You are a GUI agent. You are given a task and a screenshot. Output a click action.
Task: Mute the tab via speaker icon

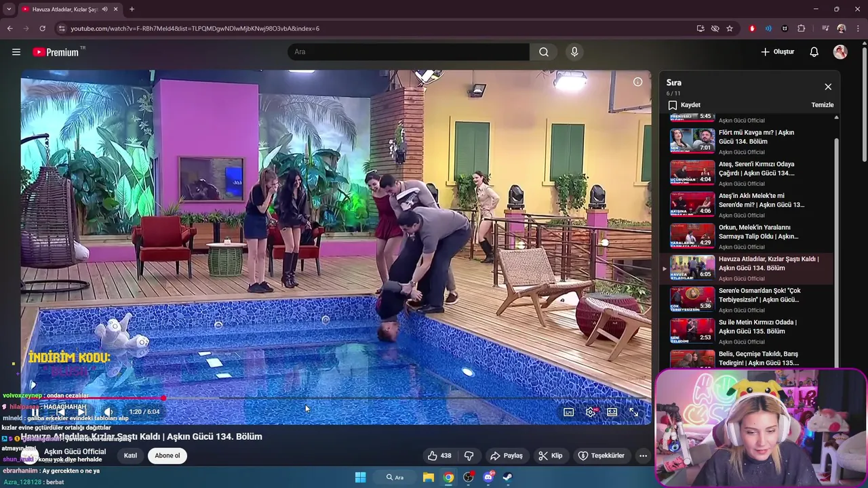(x=104, y=9)
